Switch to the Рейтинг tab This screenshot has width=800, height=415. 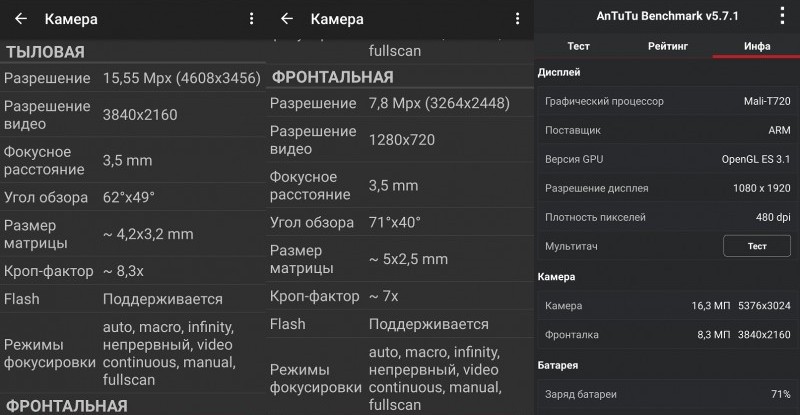667,46
